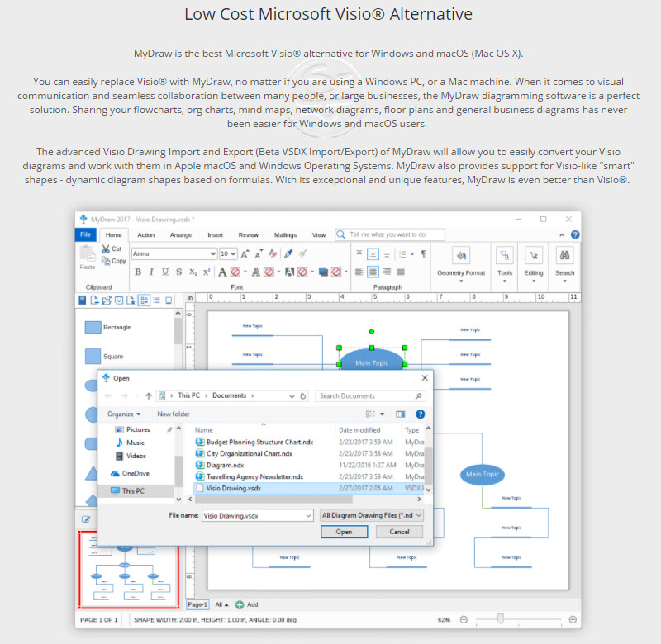
Task: Toggle Subscript formatting
Action: click(x=193, y=272)
